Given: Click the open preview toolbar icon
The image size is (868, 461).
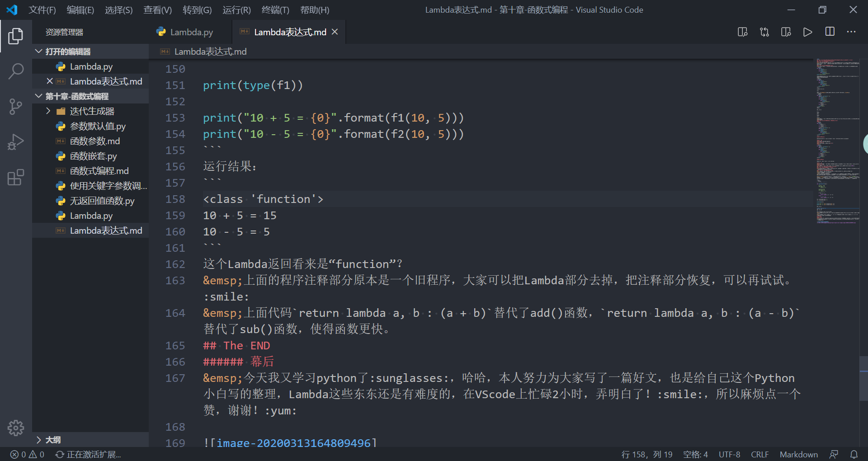Looking at the screenshot, I should (786, 32).
